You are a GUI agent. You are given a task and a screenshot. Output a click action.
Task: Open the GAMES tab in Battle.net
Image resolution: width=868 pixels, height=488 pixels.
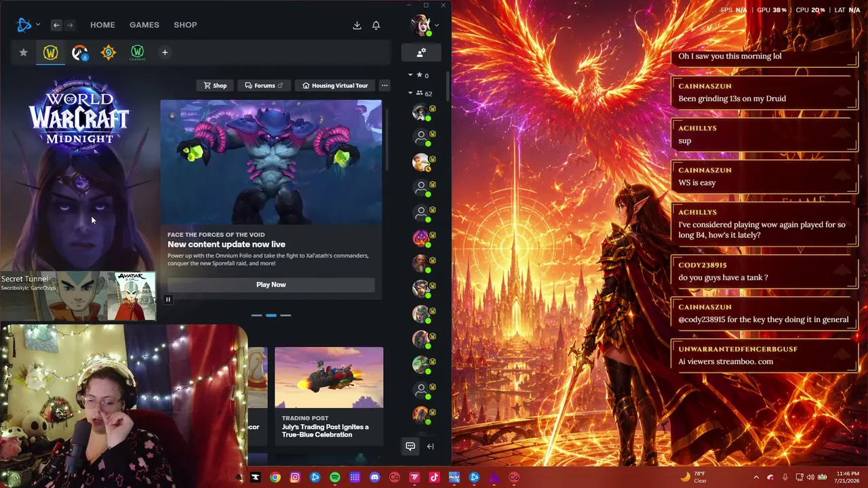tap(144, 25)
